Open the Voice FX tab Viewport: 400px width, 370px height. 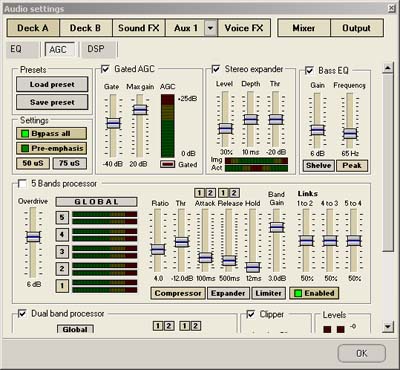click(x=244, y=28)
